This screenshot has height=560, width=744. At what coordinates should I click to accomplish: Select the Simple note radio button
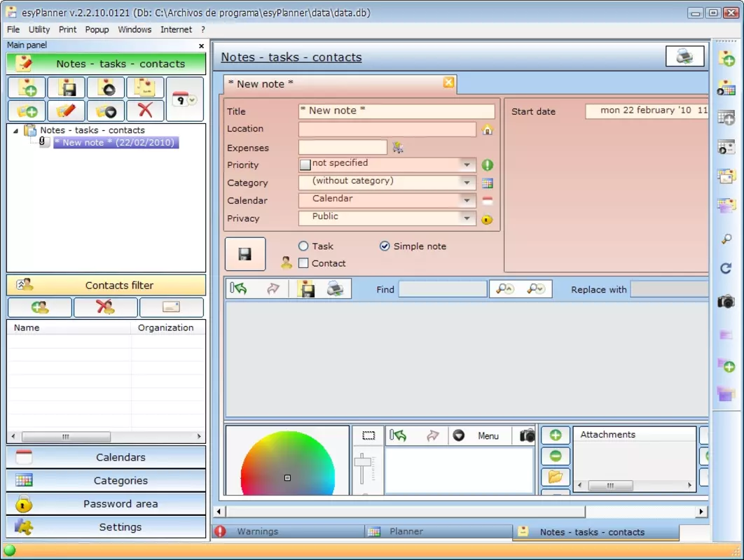[x=385, y=246]
